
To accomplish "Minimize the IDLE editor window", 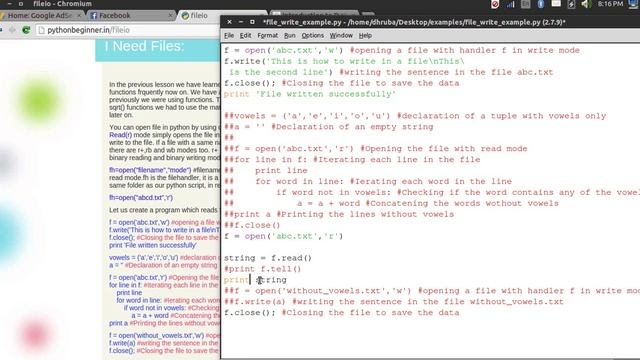I will pyautogui.click(x=241, y=22).
